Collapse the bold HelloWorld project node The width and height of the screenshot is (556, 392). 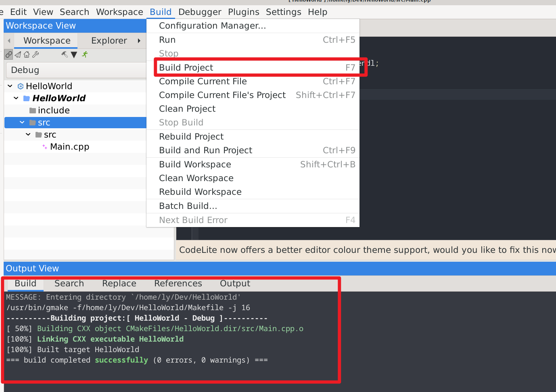(x=16, y=98)
